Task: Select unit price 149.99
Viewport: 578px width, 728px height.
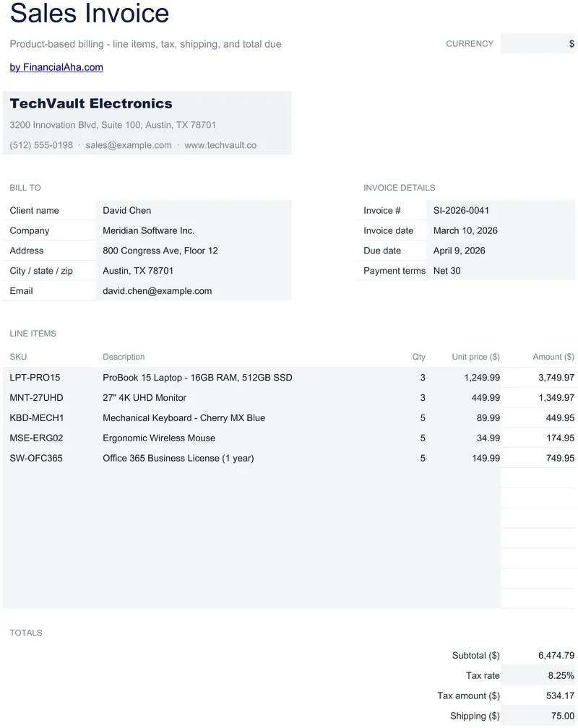Action: click(x=486, y=458)
